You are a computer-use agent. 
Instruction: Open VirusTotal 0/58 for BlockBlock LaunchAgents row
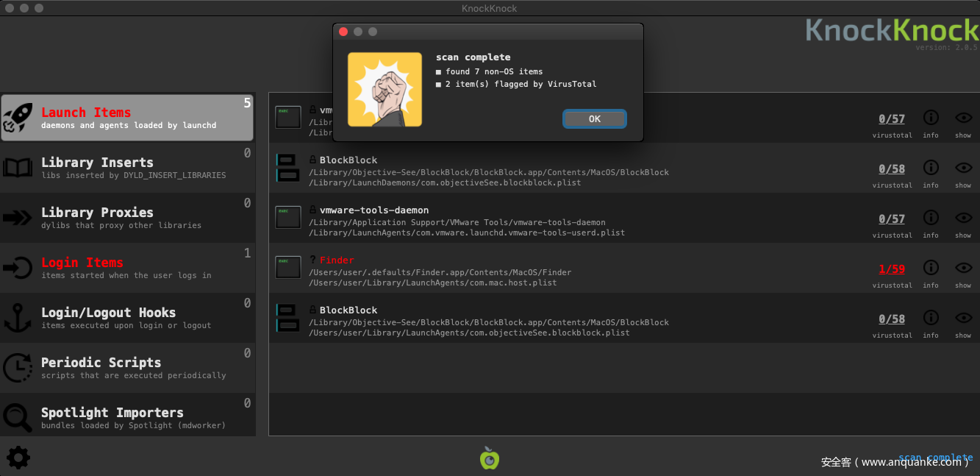892,319
